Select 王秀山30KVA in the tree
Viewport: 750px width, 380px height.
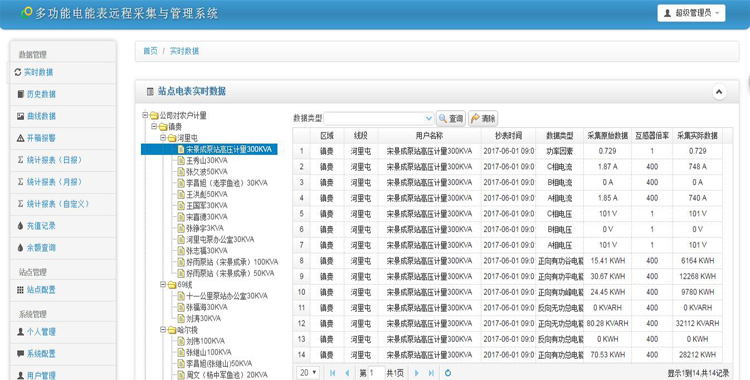[207, 161]
